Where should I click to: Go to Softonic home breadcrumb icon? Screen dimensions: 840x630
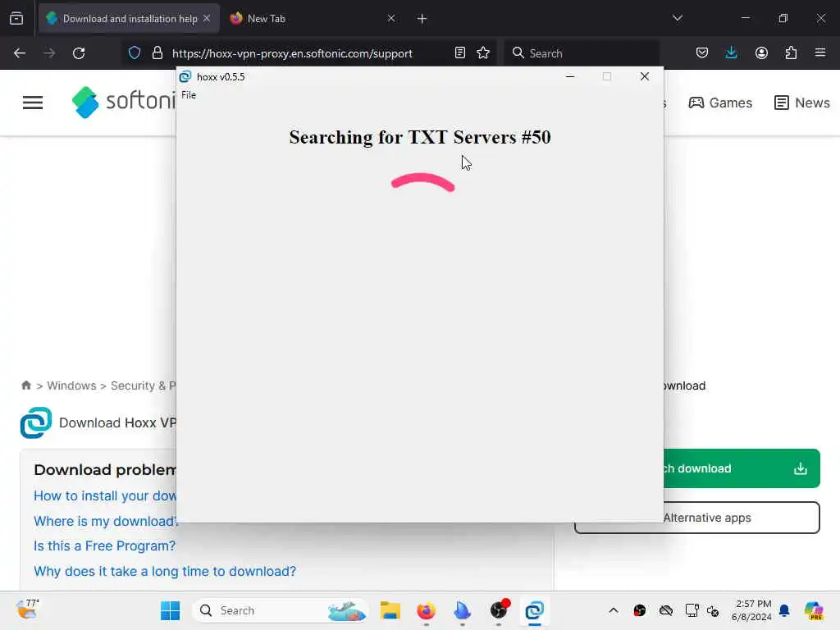pyautogui.click(x=25, y=386)
